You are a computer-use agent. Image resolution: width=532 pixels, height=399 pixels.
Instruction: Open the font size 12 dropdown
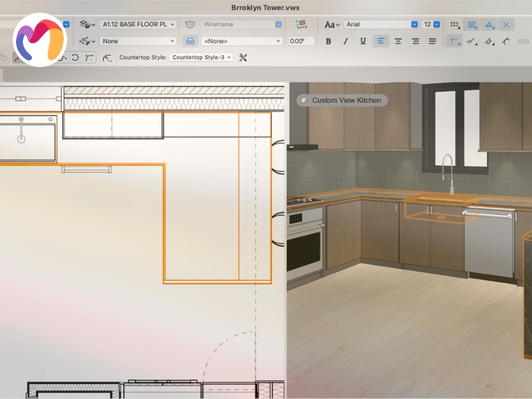point(432,25)
